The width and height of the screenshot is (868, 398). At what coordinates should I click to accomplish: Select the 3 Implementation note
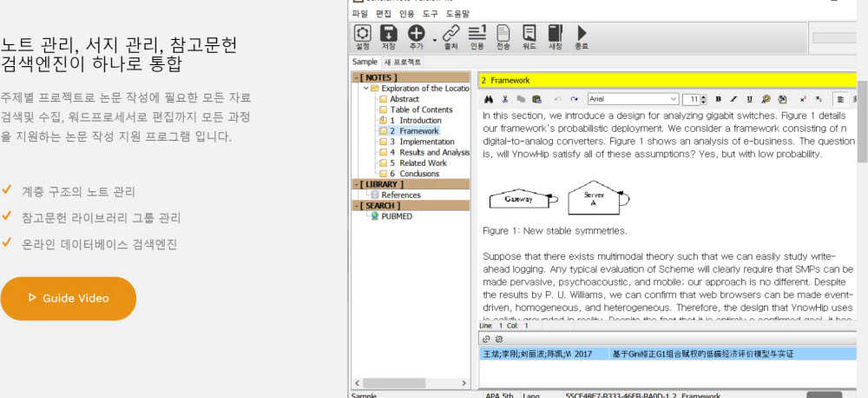(422, 142)
